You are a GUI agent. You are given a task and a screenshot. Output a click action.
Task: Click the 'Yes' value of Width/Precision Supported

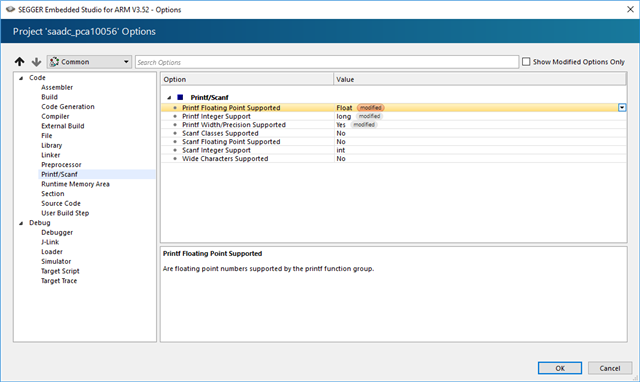(x=341, y=125)
